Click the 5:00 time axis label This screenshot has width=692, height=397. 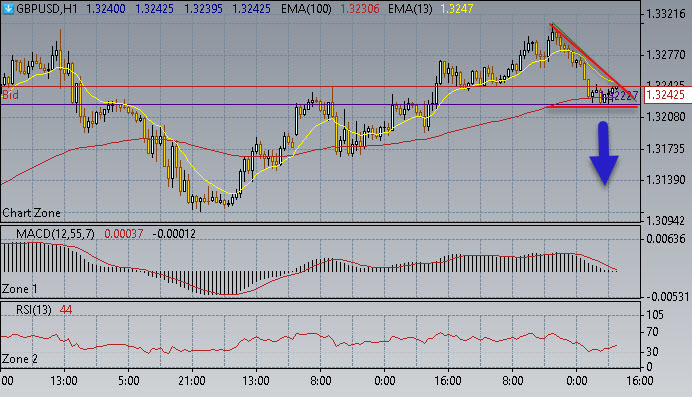[x=128, y=381]
